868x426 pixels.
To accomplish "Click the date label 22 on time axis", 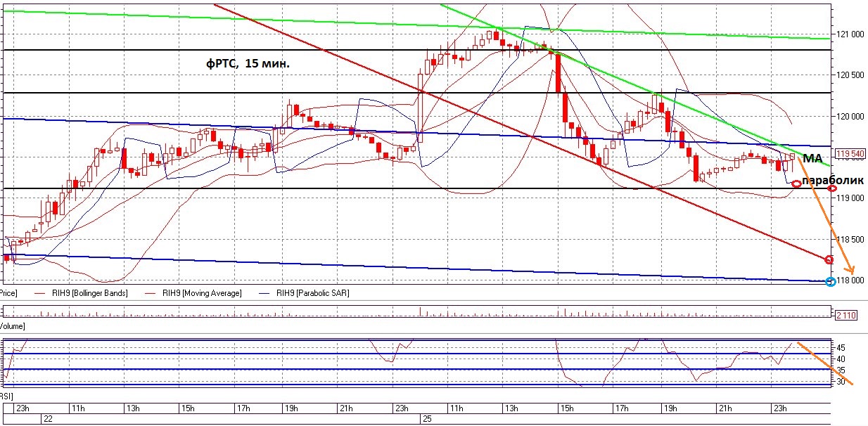I will click(49, 418).
